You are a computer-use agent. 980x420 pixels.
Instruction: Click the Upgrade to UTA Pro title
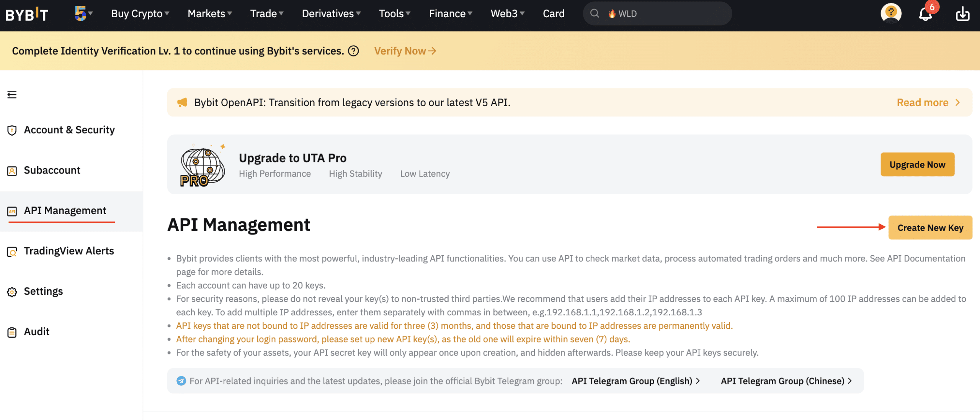pyautogui.click(x=292, y=158)
